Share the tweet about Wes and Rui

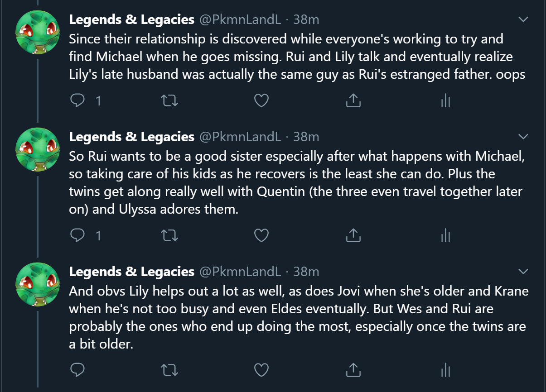click(x=353, y=370)
